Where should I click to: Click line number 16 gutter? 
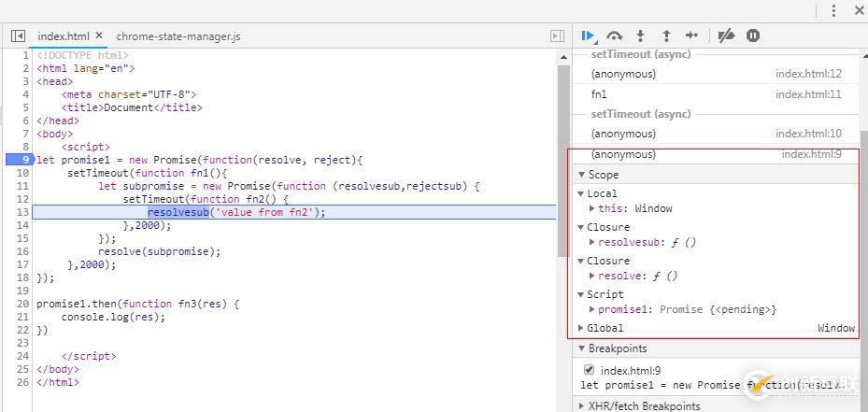pos(22,252)
